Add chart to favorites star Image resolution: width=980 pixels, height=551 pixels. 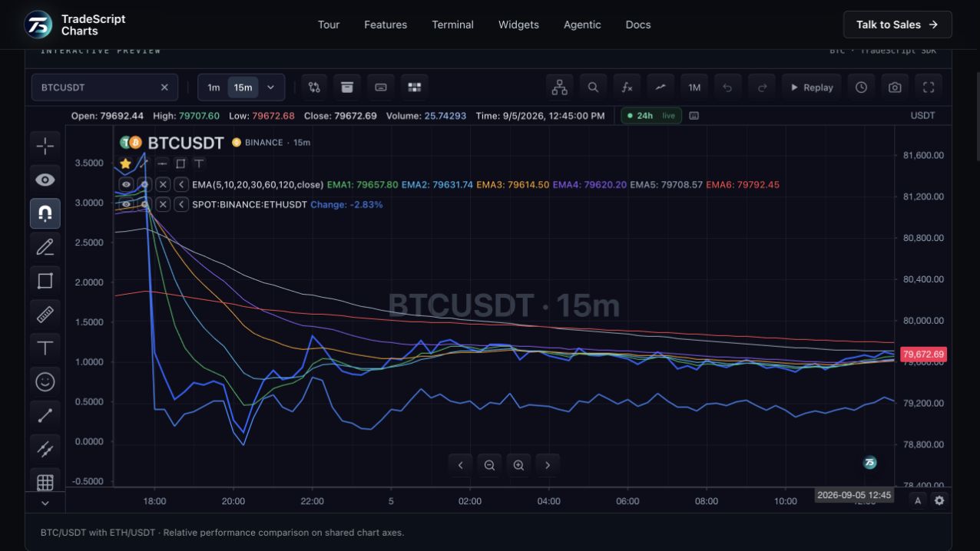125,163
